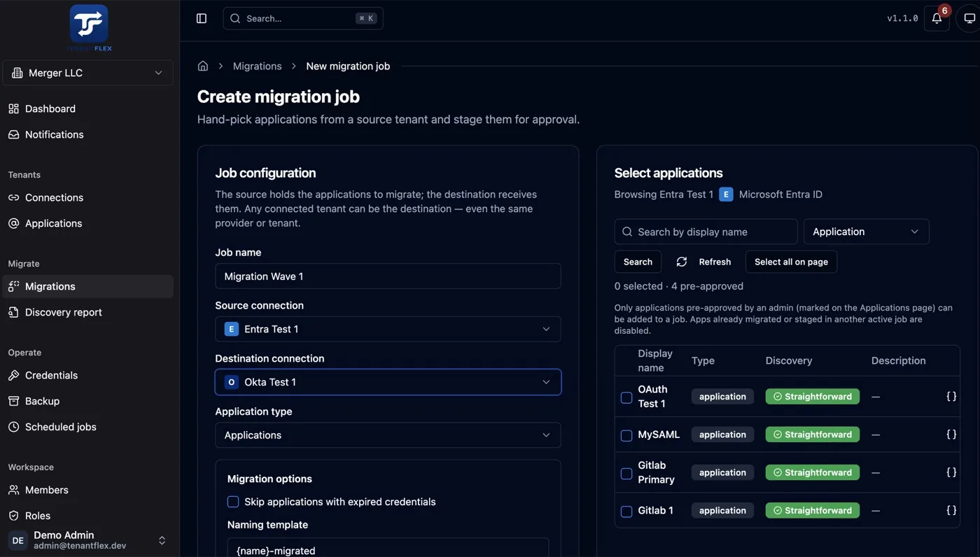Viewport: 980px width, 557px height.
Task: Click the Search button
Action: coord(638,262)
